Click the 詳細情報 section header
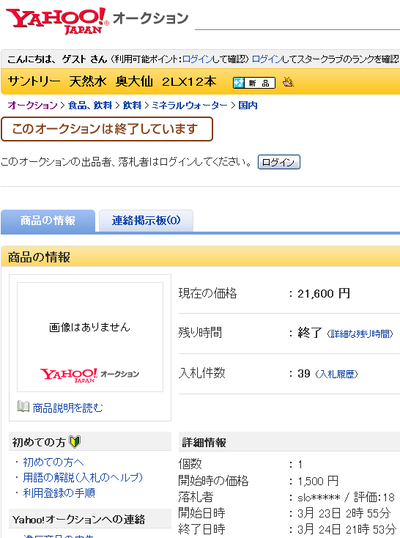 click(289, 442)
